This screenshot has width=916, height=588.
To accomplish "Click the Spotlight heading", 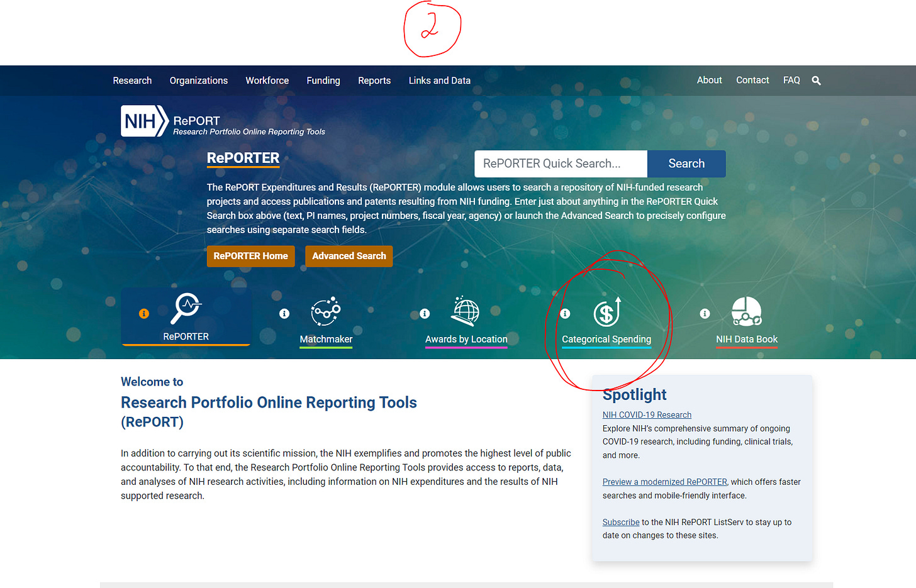I will pos(634,395).
